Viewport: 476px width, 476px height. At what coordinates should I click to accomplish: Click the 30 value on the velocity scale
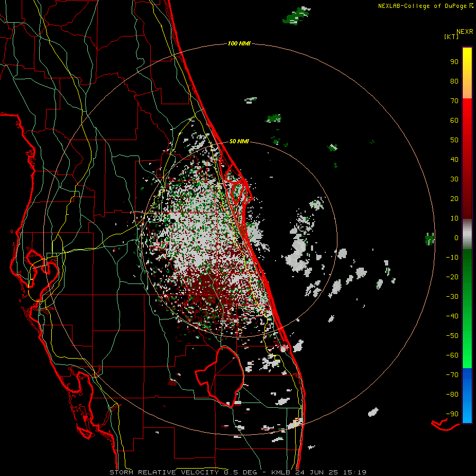point(454,179)
